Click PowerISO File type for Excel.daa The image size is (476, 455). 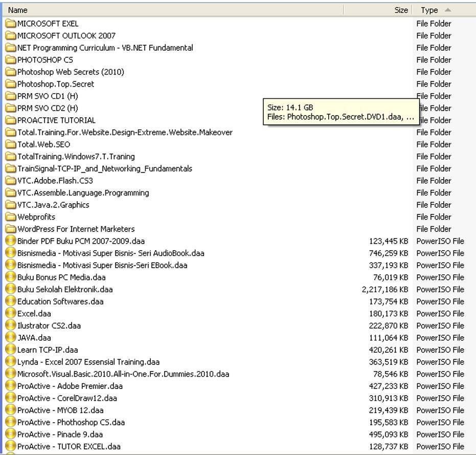pos(440,313)
